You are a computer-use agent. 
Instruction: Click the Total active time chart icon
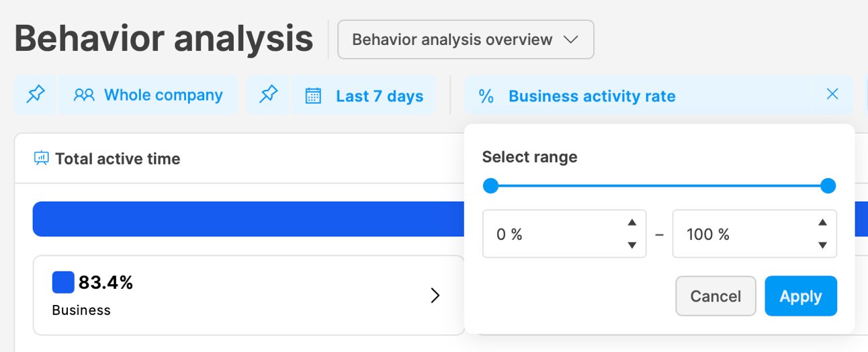point(41,159)
